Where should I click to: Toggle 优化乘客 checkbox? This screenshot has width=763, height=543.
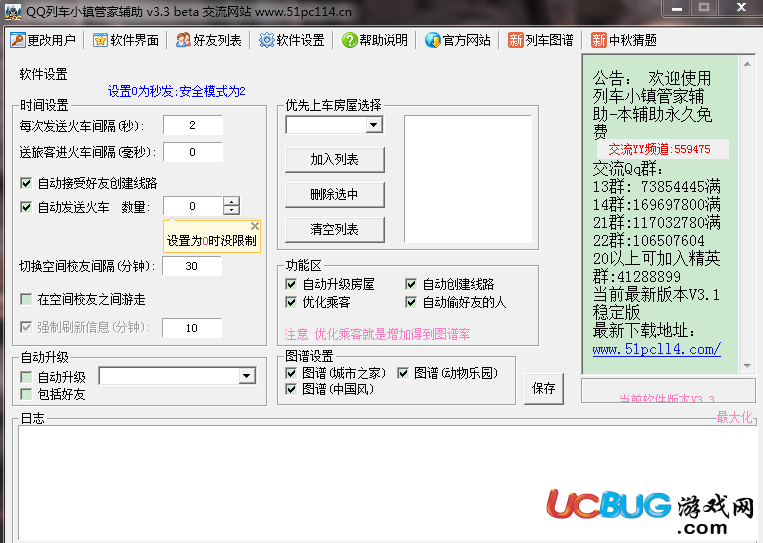point(291,302)
